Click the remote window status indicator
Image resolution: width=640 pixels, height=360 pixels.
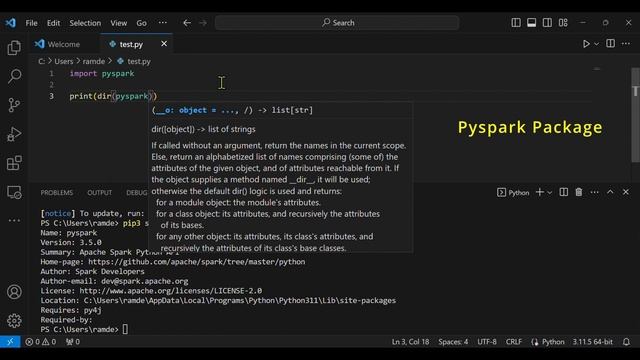pos(10,342)
